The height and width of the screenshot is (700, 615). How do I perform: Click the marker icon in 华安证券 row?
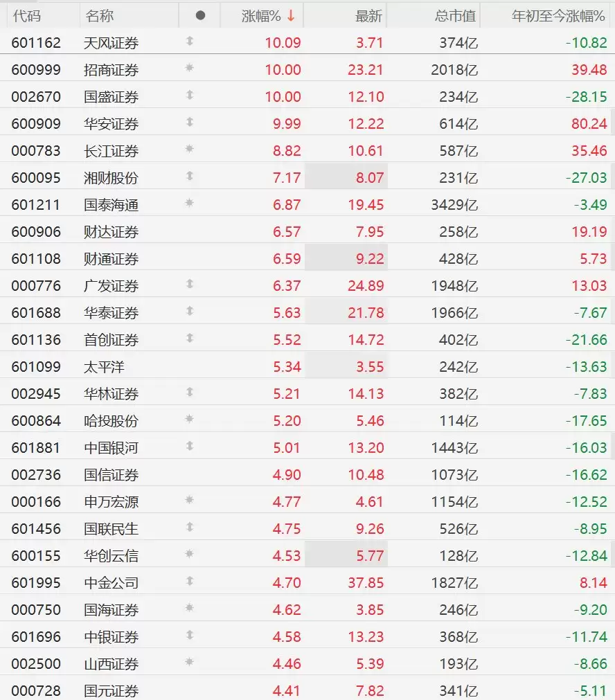click(x=190, y=122)
